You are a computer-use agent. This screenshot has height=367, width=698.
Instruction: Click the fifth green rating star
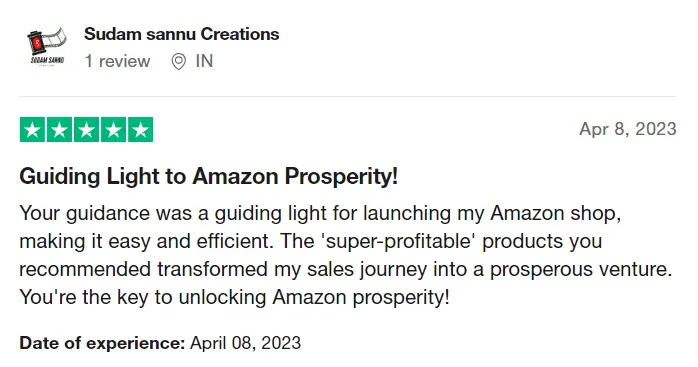tap(141, 130)
